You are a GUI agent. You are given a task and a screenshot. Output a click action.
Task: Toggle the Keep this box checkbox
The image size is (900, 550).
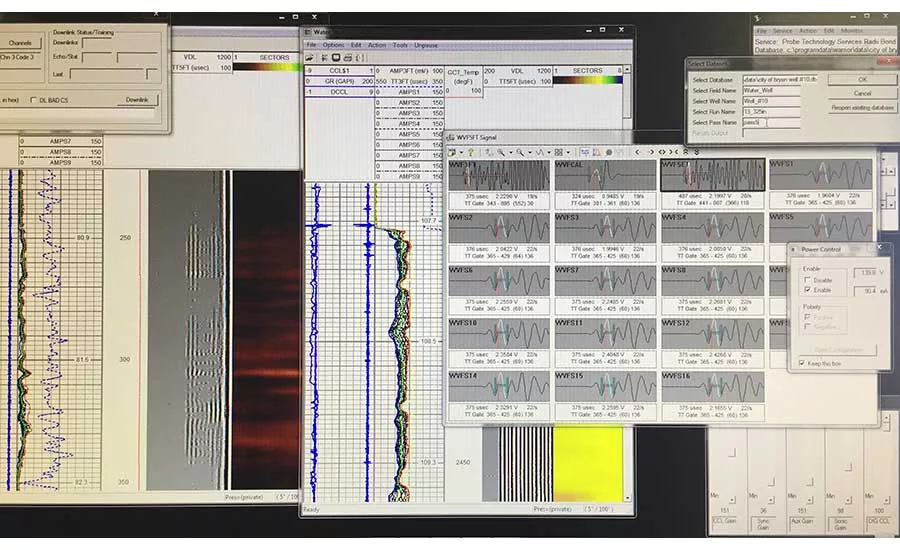[x=802, y=363]
